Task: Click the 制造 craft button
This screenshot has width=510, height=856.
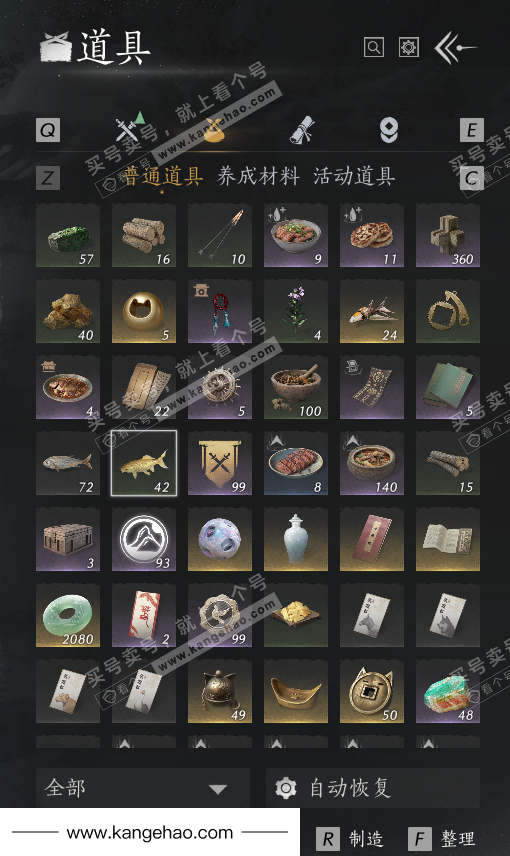Action: coord(350,839)
